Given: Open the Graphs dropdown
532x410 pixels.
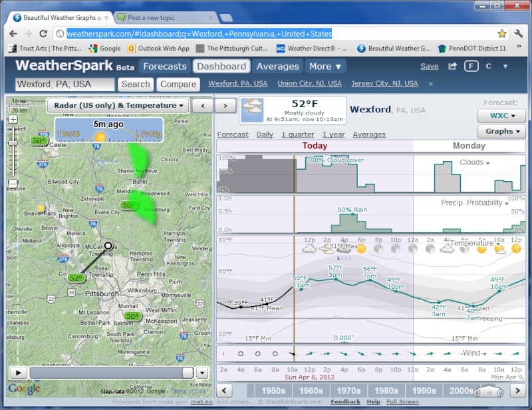Looking at the screenshot, I should pyautogui.click(x=501, y=131).
